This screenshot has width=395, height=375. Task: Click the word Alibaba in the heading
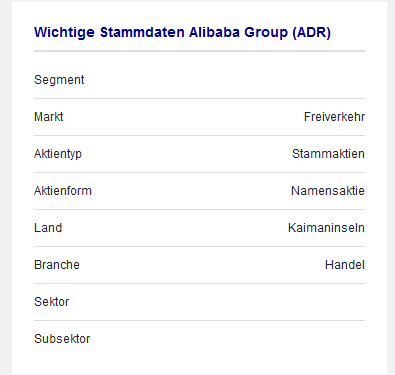tap(214, 32)
